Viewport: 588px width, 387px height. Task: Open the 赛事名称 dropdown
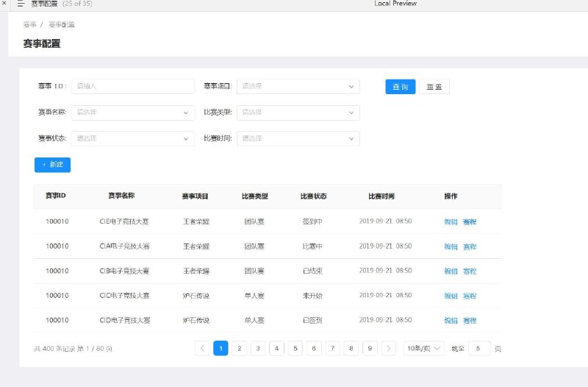point(133,113)
